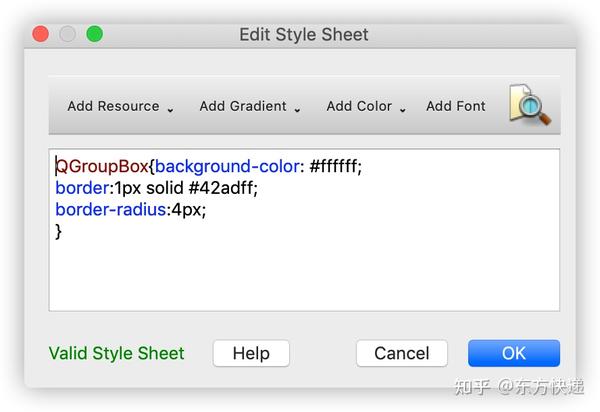This screenshot has width=600, height=412.
Task: Confirm changes with the OK button
Action: (513, 353)
